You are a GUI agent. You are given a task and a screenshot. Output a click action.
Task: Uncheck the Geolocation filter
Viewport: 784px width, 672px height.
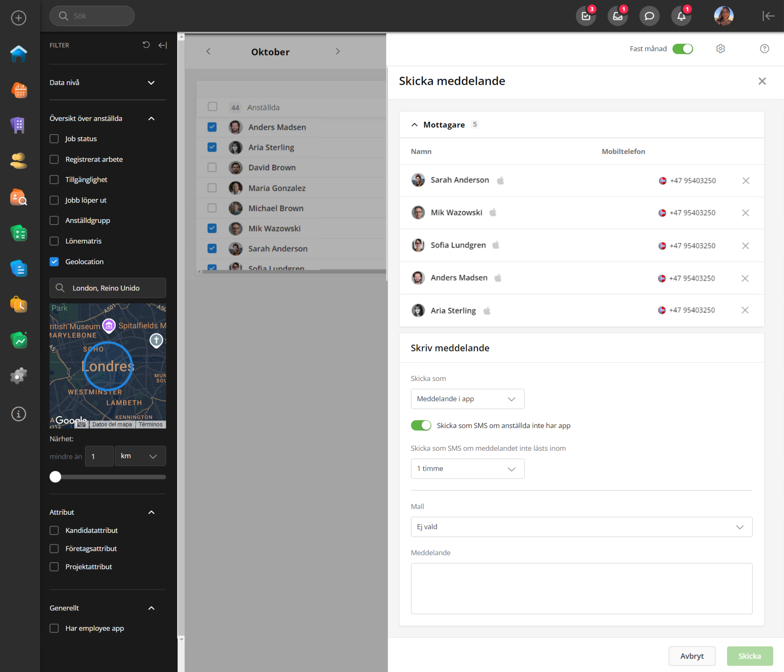coord(54,262)
